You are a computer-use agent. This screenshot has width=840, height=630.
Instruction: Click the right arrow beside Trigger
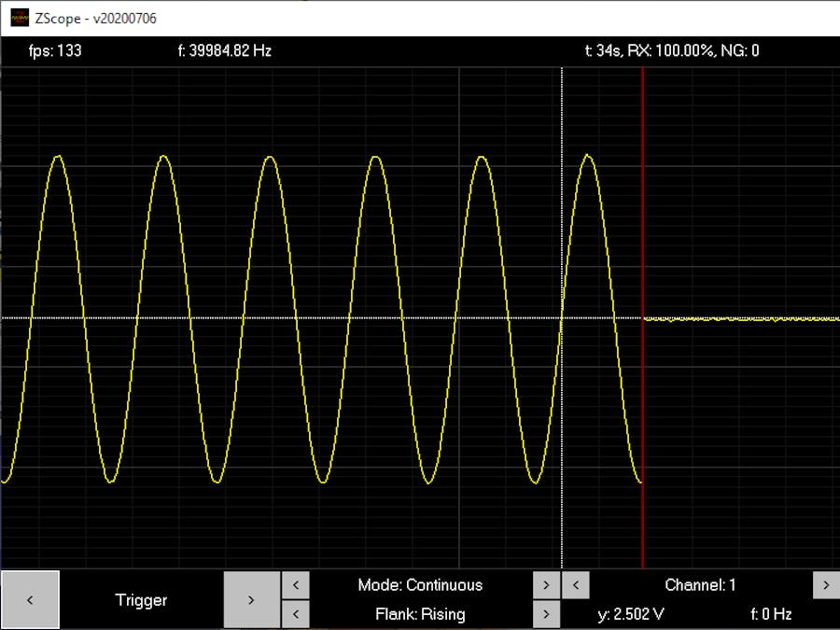252,598
